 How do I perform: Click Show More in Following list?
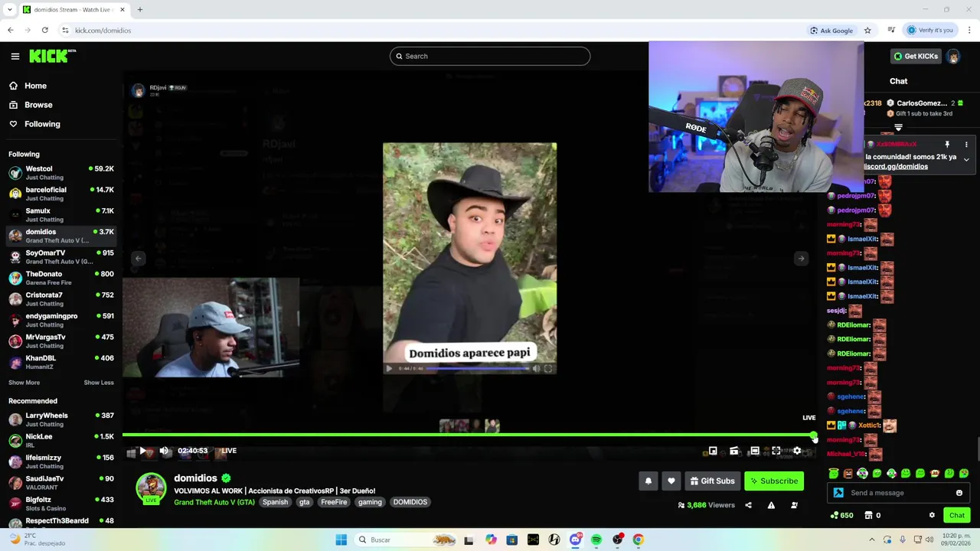(x=24, y=383)
